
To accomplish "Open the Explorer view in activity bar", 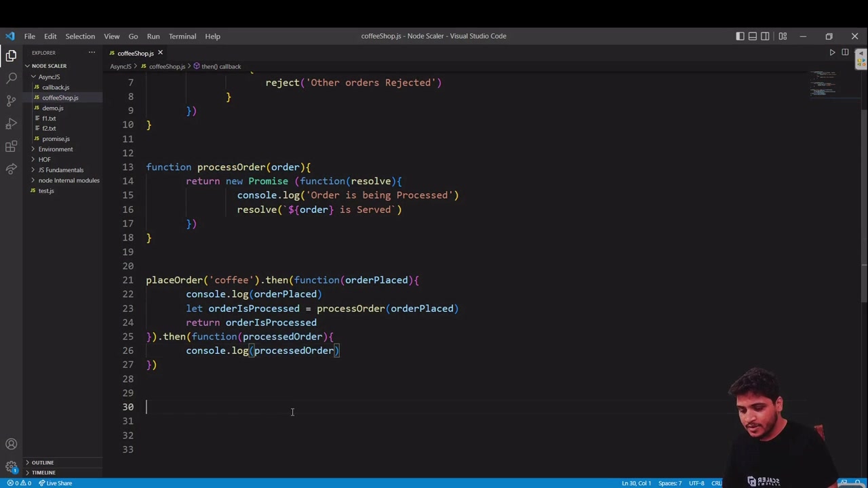I will tap(11, 56).
